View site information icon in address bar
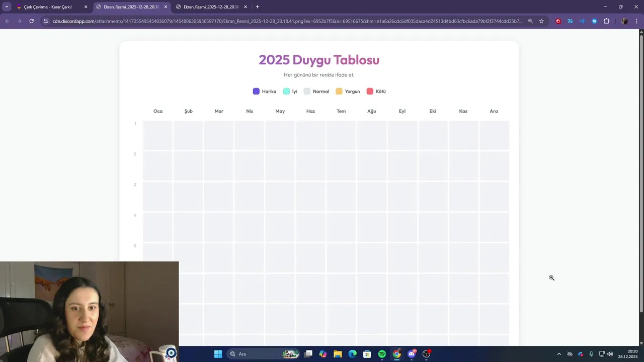 pyautogui.click(x=46, y=21)
